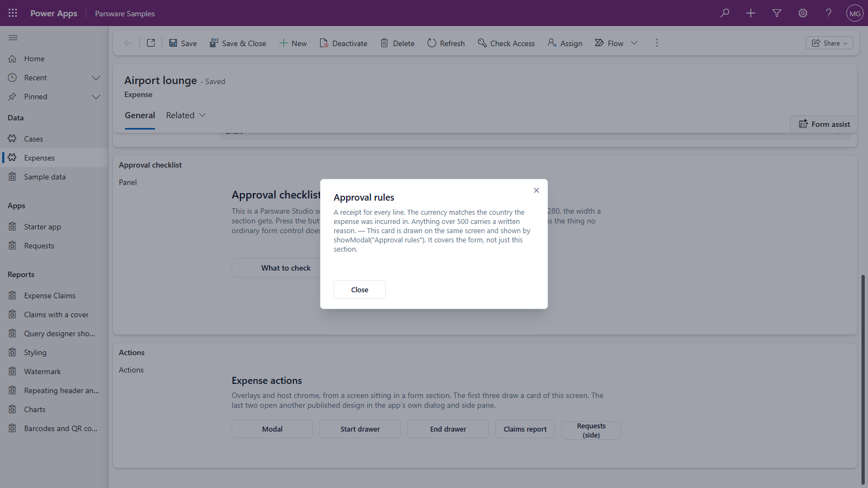Open the app launcher waffle icon
The width and height of the screenshot is (868, 488).
(x=13, y=13)
